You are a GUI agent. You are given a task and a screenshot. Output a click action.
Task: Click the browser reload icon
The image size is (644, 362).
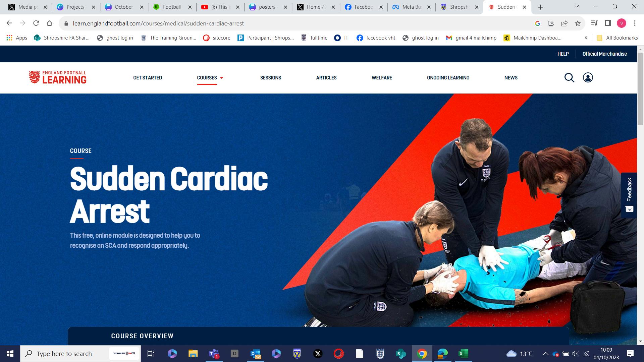tap(36, 23)
